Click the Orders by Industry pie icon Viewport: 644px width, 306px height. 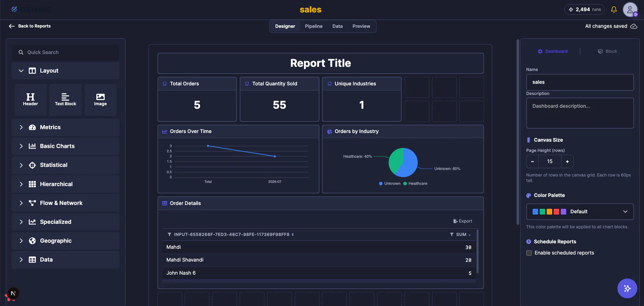[329, 131]
